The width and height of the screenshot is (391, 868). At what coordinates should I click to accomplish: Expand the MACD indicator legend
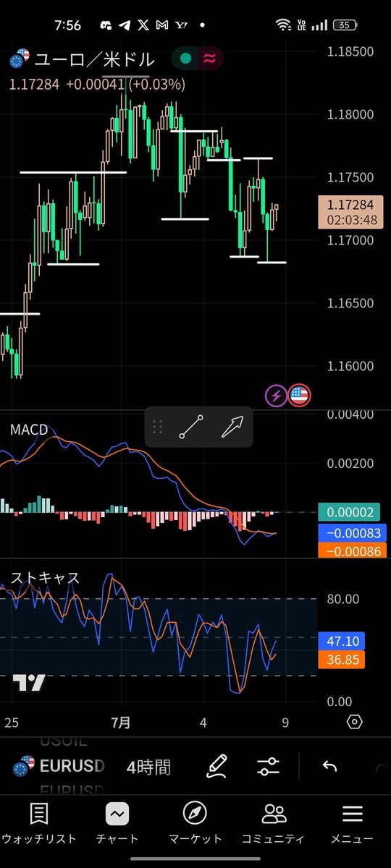(29, 430)
